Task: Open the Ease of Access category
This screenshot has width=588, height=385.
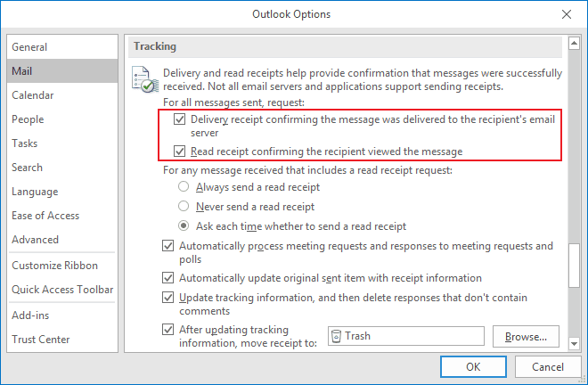Action: pos(62,216)
